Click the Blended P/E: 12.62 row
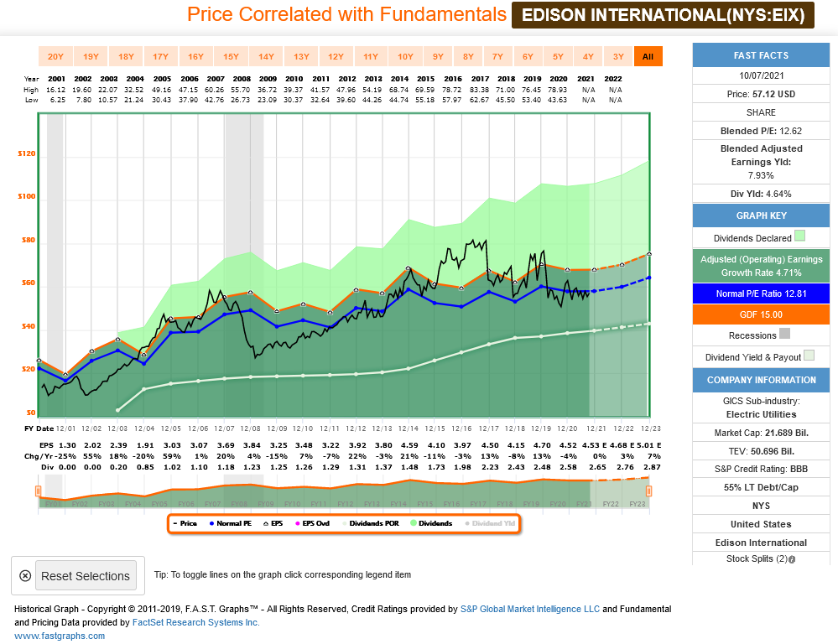Viewport: 838px width, 644px height. [761, 131]
